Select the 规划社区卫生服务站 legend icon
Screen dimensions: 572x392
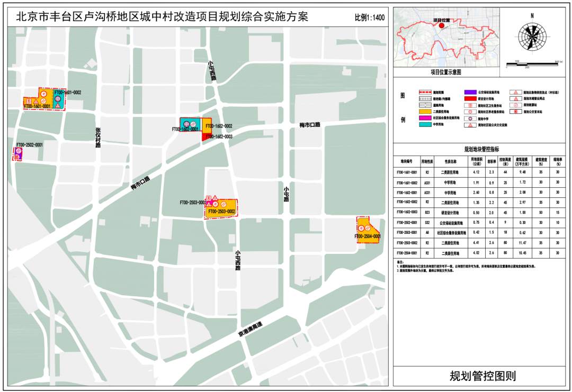click(470, 105)
